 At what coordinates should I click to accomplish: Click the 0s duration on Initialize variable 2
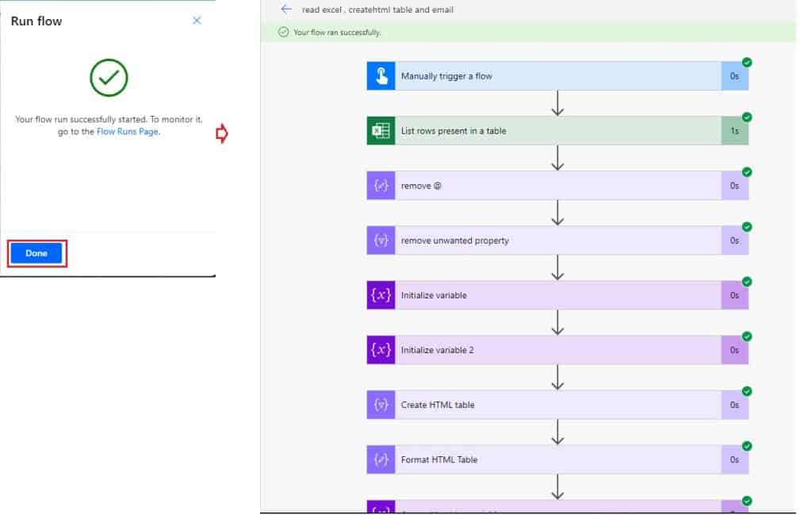point(734,350)
